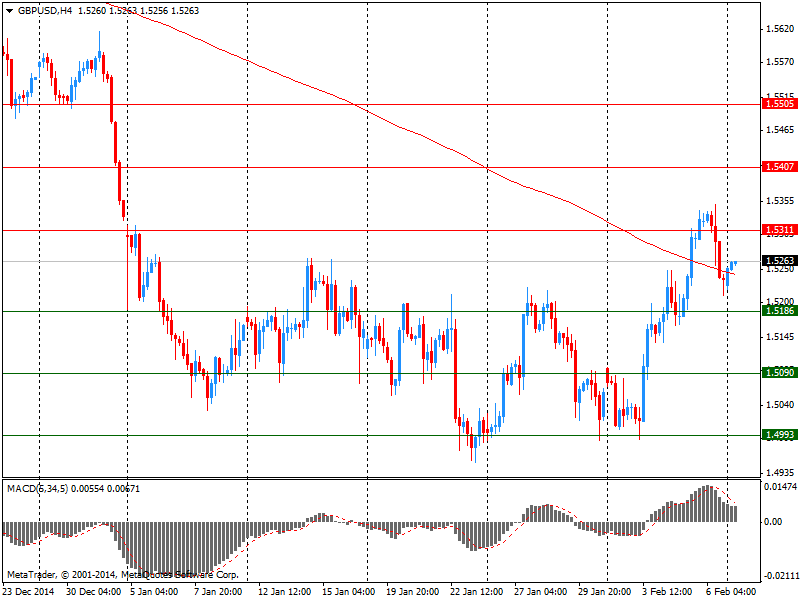This screenshot has width=800, height=600.
Task: Select the green 1.4993 support level label
Action: tap(780, 435)
